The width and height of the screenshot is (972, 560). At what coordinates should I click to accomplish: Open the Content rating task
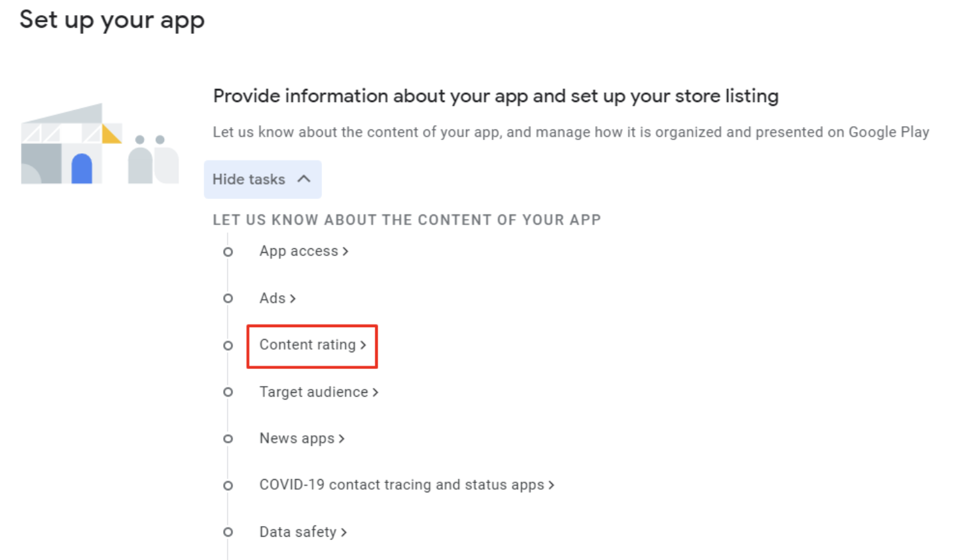[307, 344]
